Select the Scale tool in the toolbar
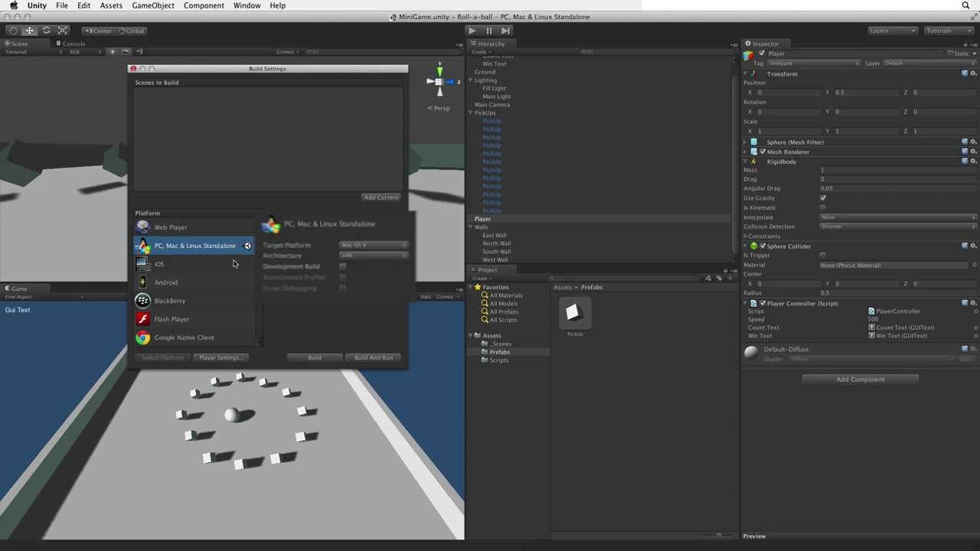The height and width of the screenshot is (551, 980). point(63,31)
